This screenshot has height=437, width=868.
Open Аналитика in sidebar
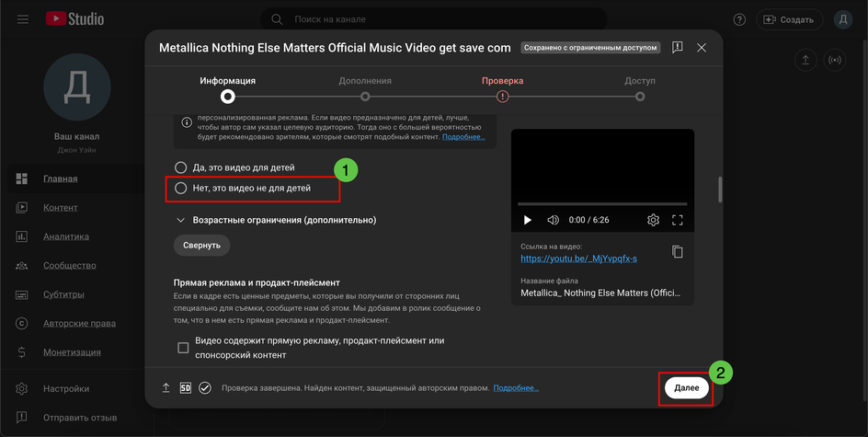pyautogui.click(x=66, y=236)
